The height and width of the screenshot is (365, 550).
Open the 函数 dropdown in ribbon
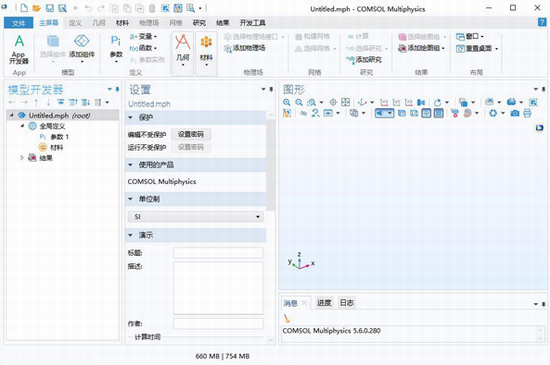tap(143, 48)
